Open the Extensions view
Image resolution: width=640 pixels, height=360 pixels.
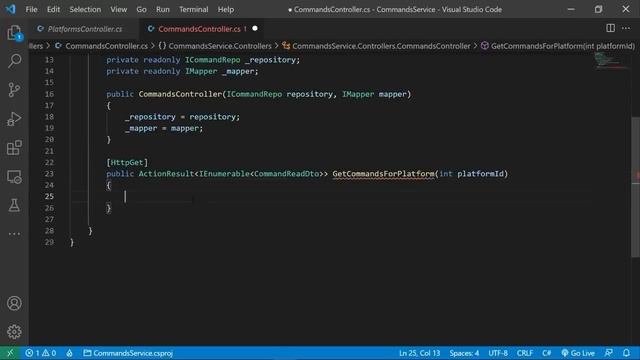click(x=14, y=148)
